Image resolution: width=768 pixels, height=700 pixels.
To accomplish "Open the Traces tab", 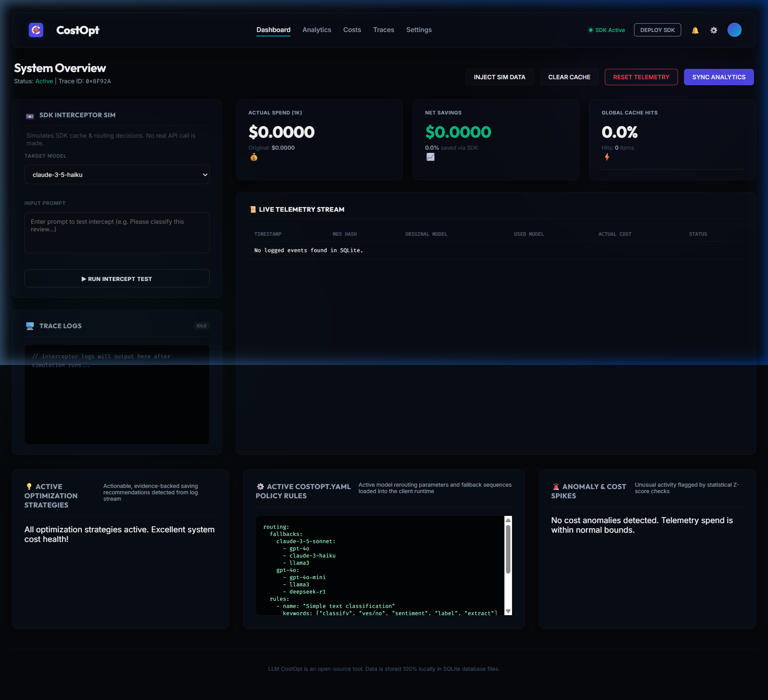I will pos(384,30).
